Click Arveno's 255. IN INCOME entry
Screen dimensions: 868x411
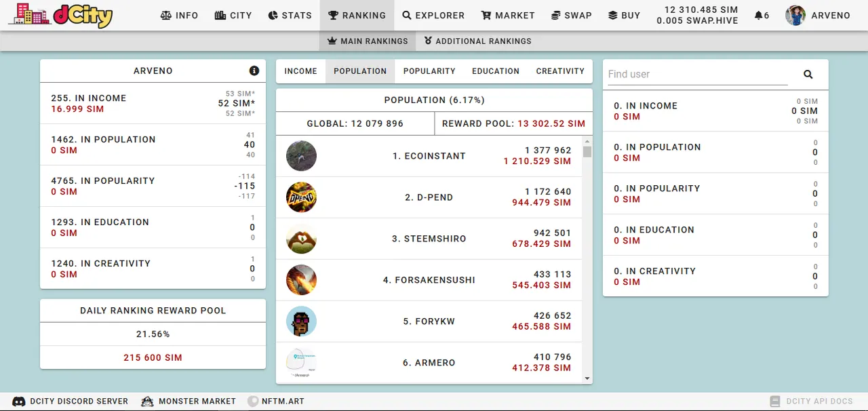153,103
